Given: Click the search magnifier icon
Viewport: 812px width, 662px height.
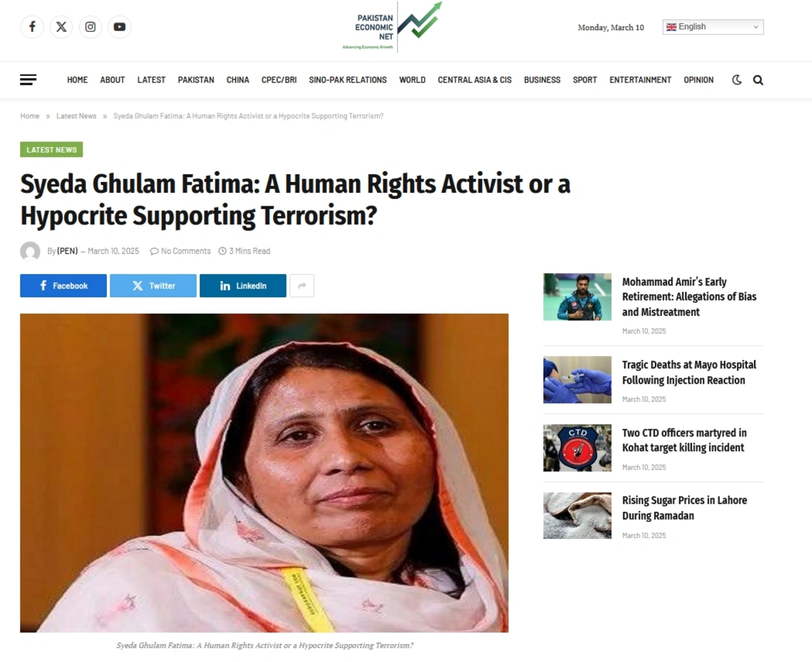Looking at the screenshot, I should [x=758, y=80].
